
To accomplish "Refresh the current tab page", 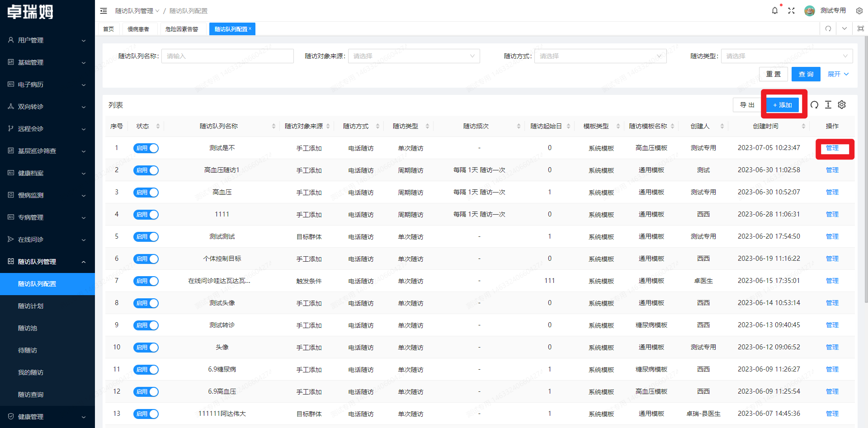I will pos(828,28).
